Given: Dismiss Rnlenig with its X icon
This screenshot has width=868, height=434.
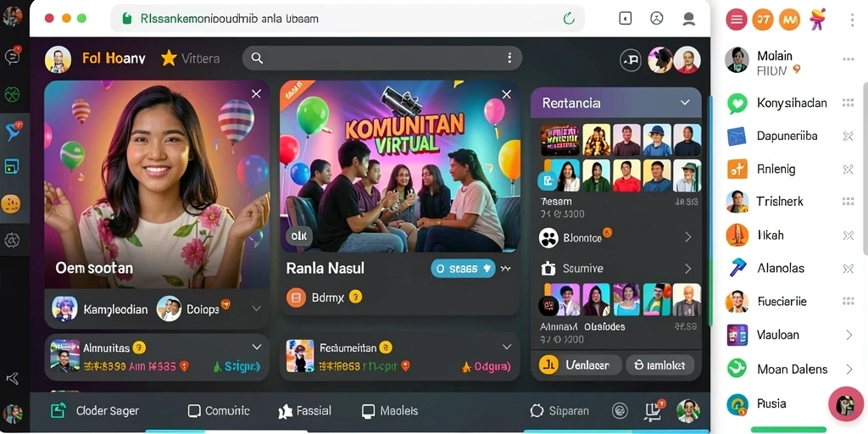Looking at the screenshot, I should [848, 170].
